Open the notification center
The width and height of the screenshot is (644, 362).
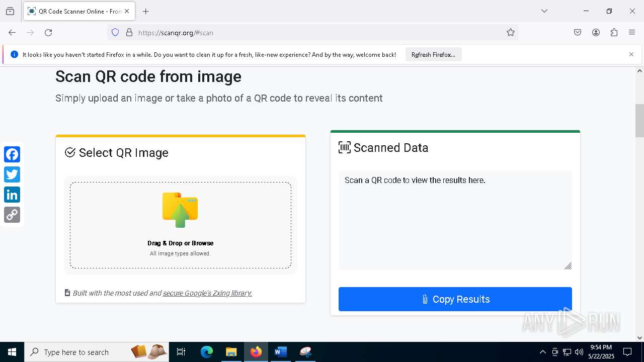627,352
